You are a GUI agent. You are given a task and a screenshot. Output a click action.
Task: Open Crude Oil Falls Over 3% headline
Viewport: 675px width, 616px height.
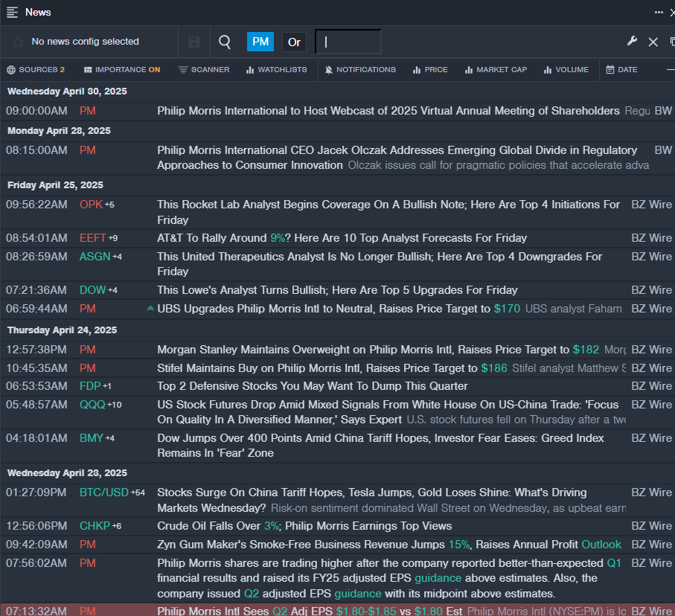tap(304, 526)
